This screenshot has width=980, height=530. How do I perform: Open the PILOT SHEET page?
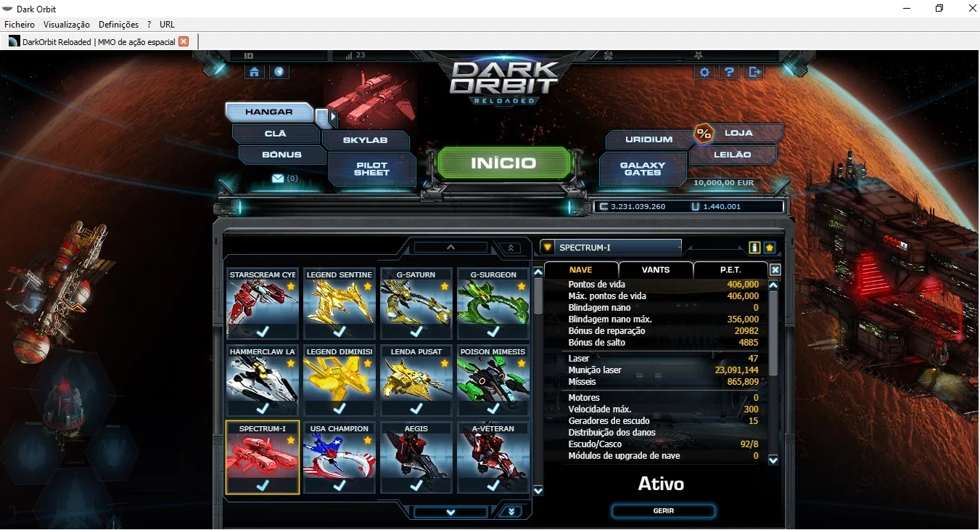point(371,169)
